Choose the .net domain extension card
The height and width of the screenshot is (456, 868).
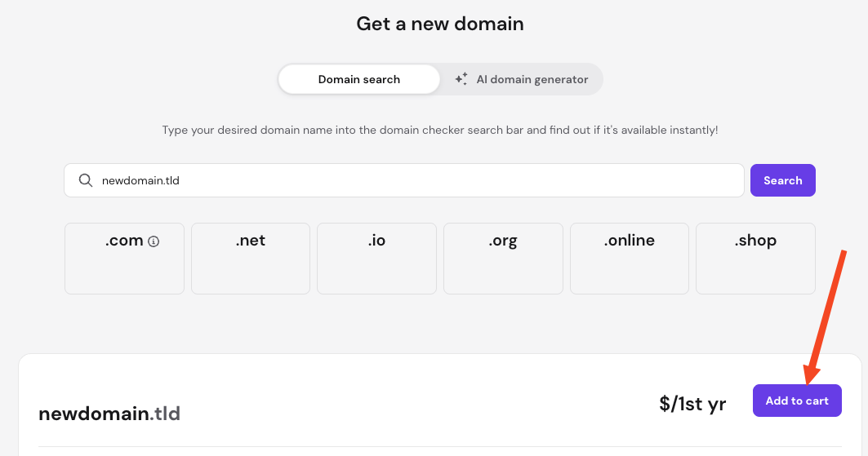pos(251,259)
